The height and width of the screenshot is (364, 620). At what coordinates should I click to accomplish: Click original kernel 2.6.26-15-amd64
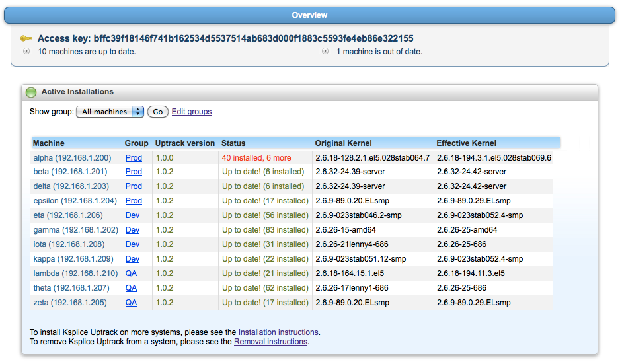[x=346, y=230]
